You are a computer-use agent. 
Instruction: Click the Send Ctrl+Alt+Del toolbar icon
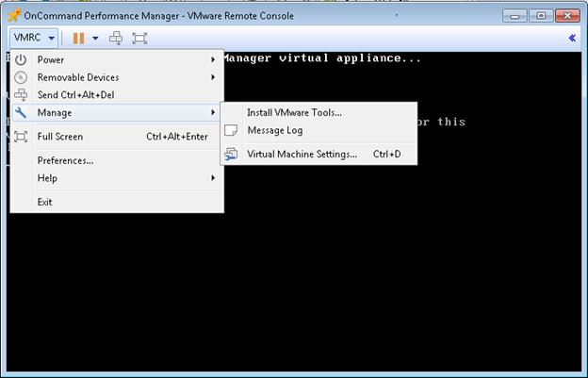(116, 39)
